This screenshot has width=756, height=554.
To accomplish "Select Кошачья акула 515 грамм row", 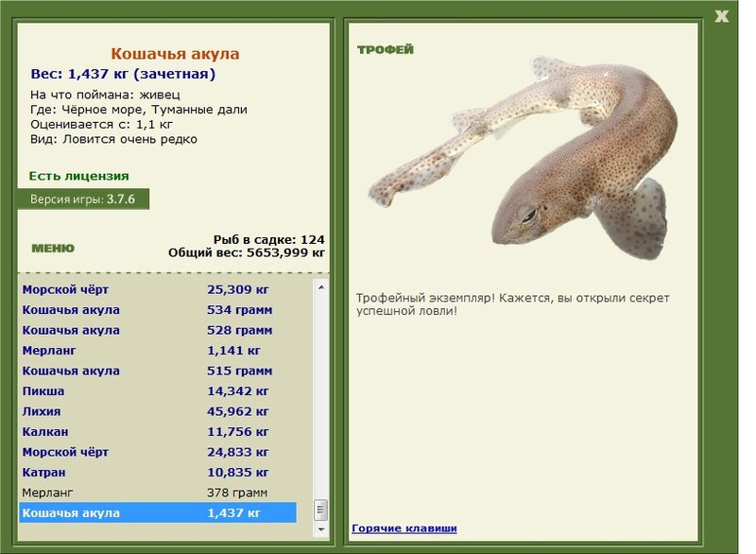I will click(x=158, y=371).
